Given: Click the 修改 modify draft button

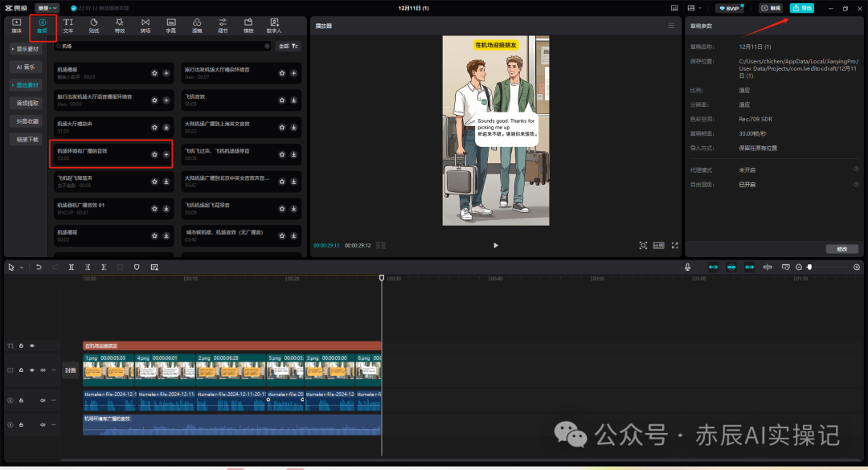Looking at the screenshot, I should pyautogui.click(x=842, y=249).
